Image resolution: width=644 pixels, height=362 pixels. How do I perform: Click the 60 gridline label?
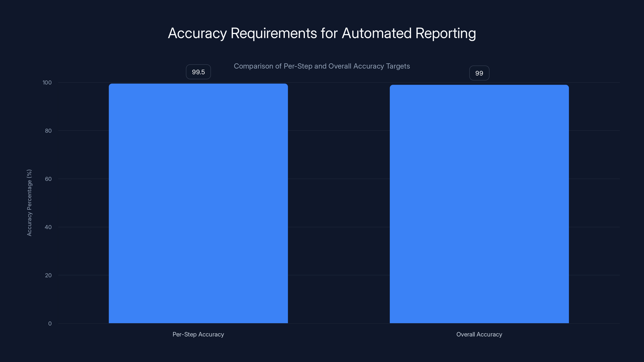click(48, 179)
